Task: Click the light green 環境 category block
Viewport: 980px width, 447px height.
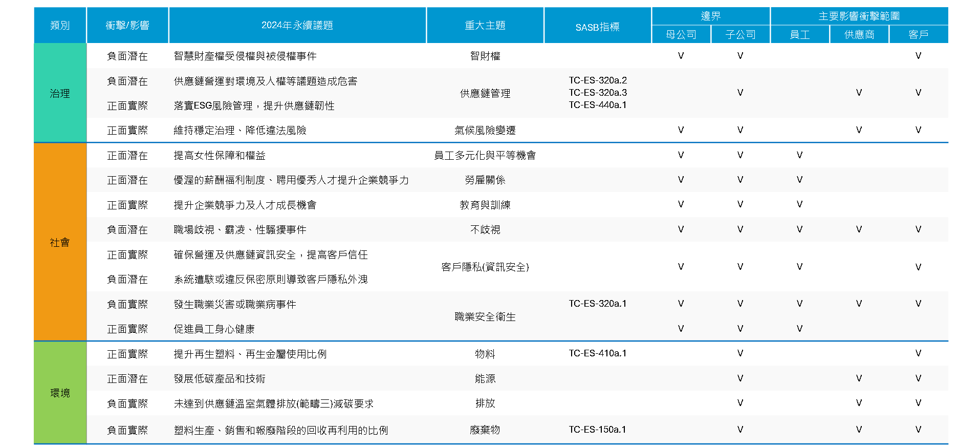Action: click(60, 393)
